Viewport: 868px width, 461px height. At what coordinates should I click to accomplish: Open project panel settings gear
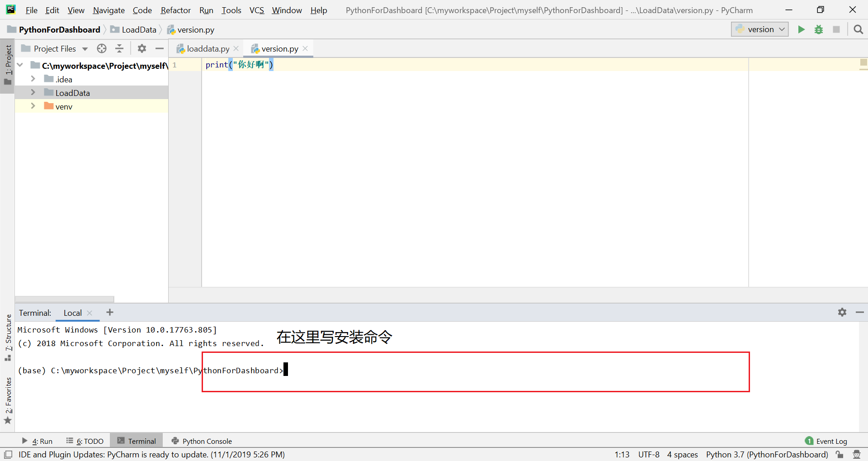coord(142,48)
